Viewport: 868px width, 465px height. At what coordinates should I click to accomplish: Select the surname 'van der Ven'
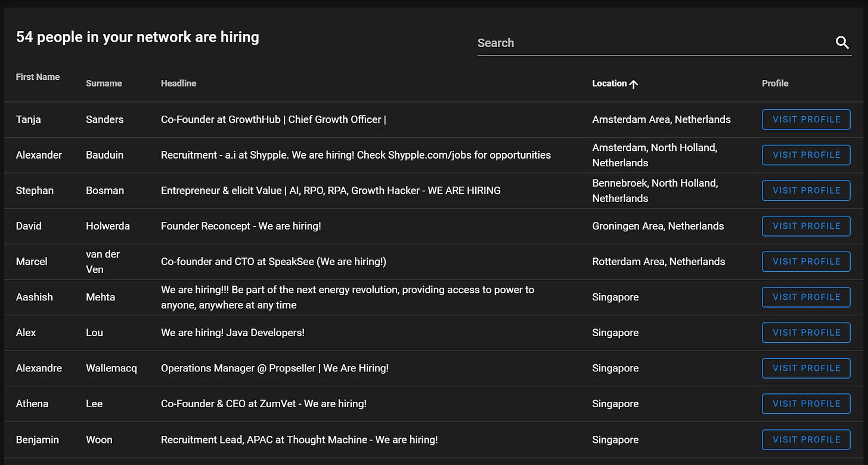(103, 262)
